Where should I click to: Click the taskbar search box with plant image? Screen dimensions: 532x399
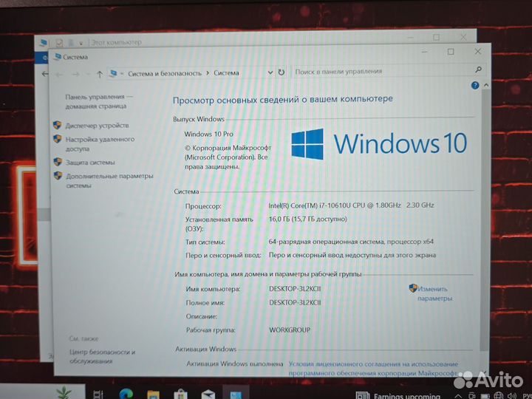42,392
